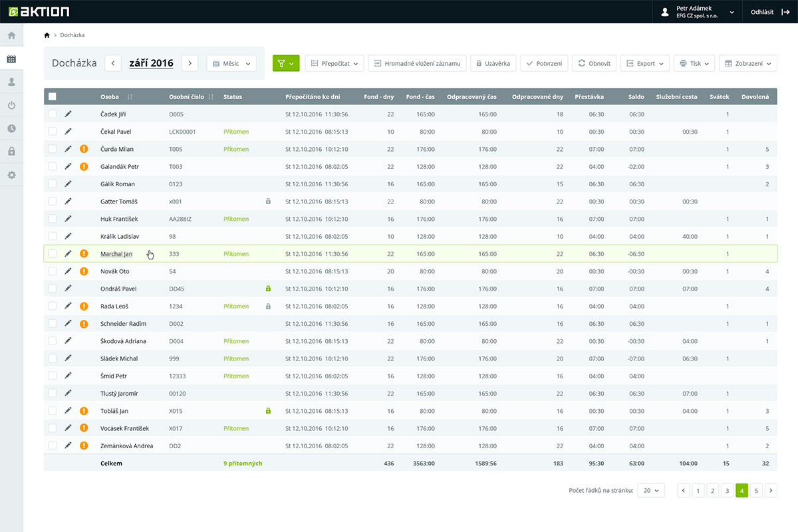Click the Uzávěrka button
This screenshot has height=532, width=798.
[x=493, y=63]
